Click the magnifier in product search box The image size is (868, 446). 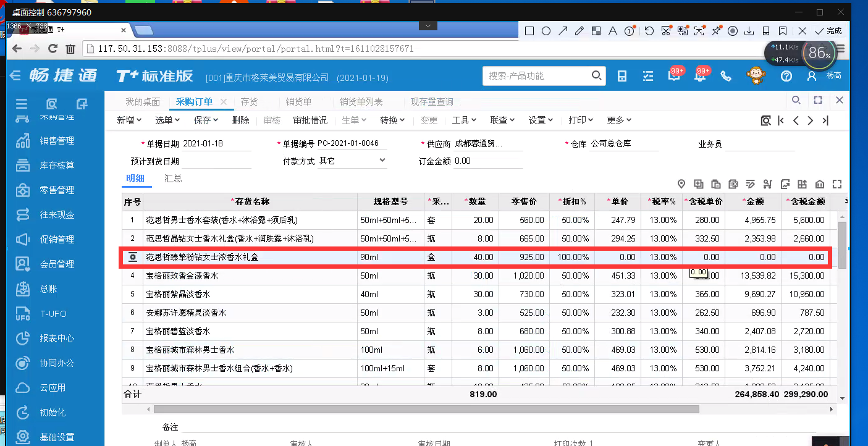596,75
